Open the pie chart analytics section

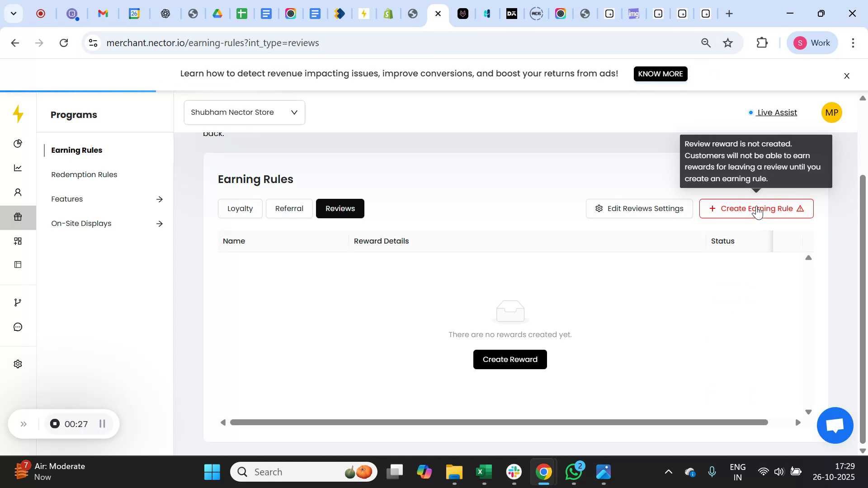point(18,143)
